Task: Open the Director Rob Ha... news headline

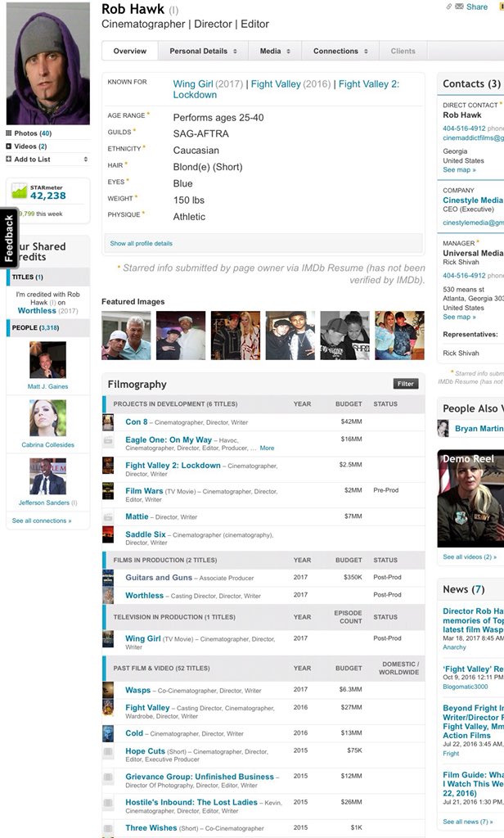Action: tap(473, 620)
